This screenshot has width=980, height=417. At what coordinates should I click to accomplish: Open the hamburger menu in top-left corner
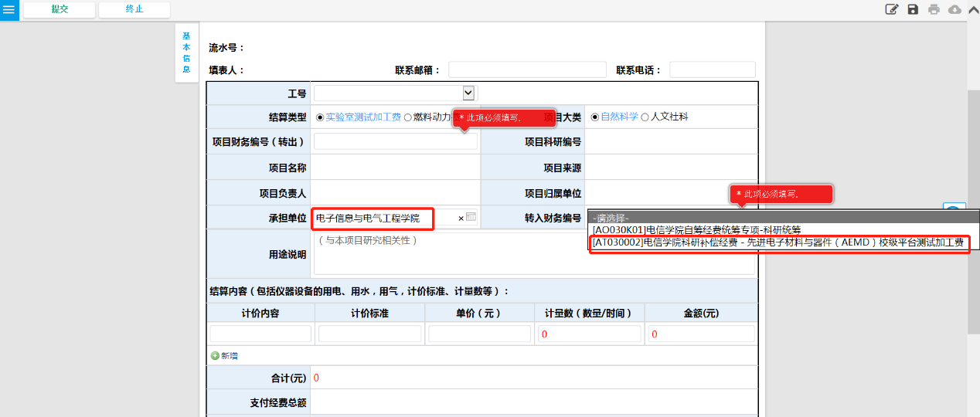pyautogui.click(x=9, y=10)
